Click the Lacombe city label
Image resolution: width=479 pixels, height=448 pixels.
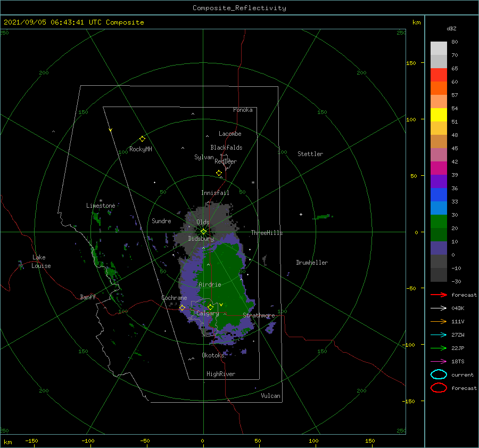[230, 134]
